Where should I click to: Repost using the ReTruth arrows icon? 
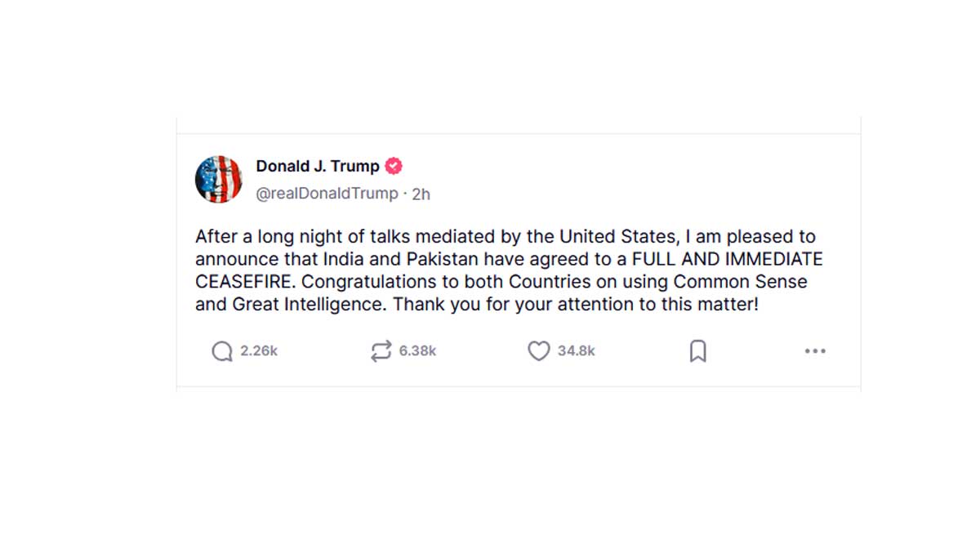381,351
